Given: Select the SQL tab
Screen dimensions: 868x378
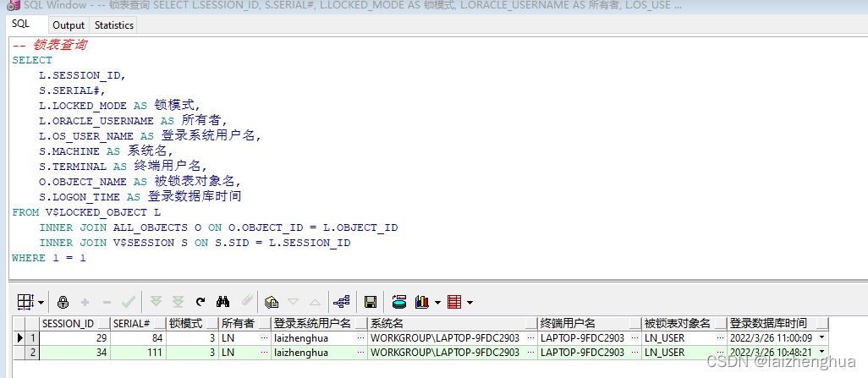Looking at the screenshot, I should click(x=19, y=25).
